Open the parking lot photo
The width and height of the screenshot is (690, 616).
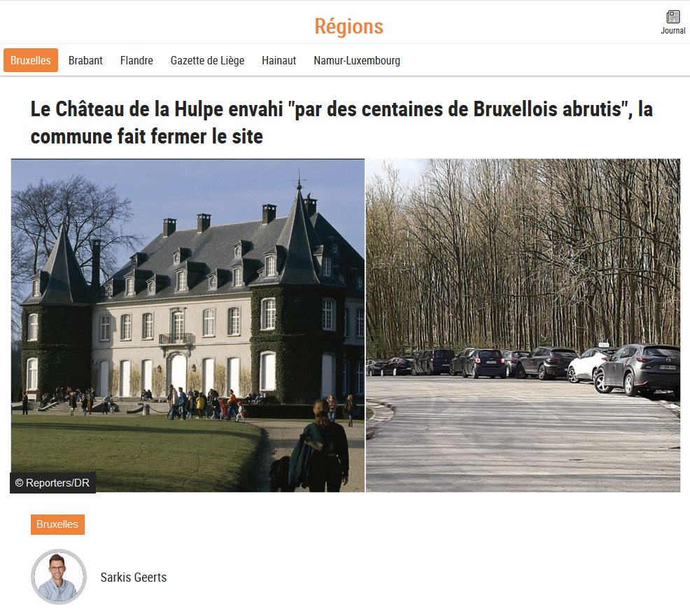tap(523, 325)
